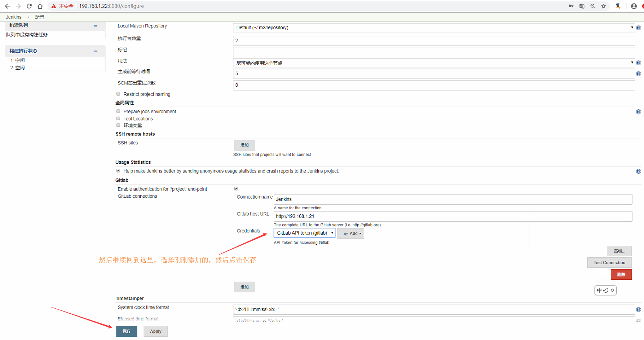Click the Connection name field with Jenkins
644x340 pixels.
coord(453,199)
